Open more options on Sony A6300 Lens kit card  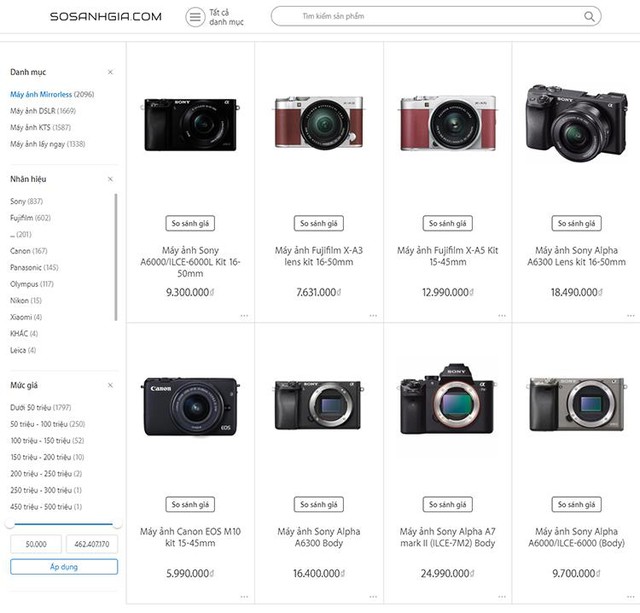(x=631, y=315)
